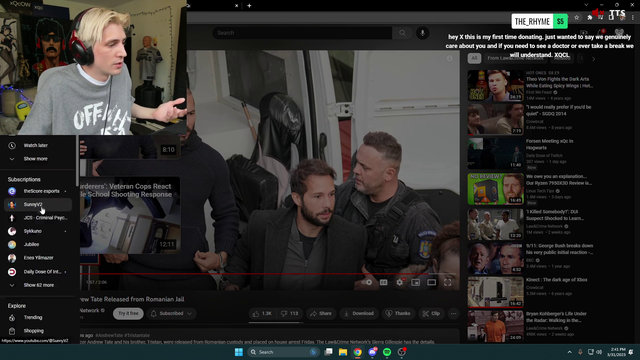Show hidden system tray icons
The height and width of the screenshot is (360, 640).
click(569, 352)
